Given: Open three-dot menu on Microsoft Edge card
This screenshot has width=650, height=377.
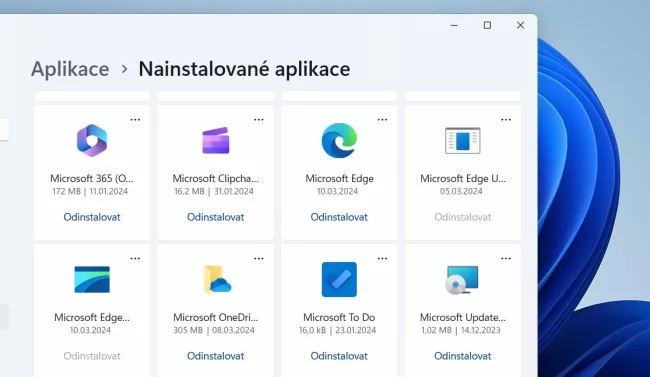Looking at the screenshot, I should click(382, 119).
